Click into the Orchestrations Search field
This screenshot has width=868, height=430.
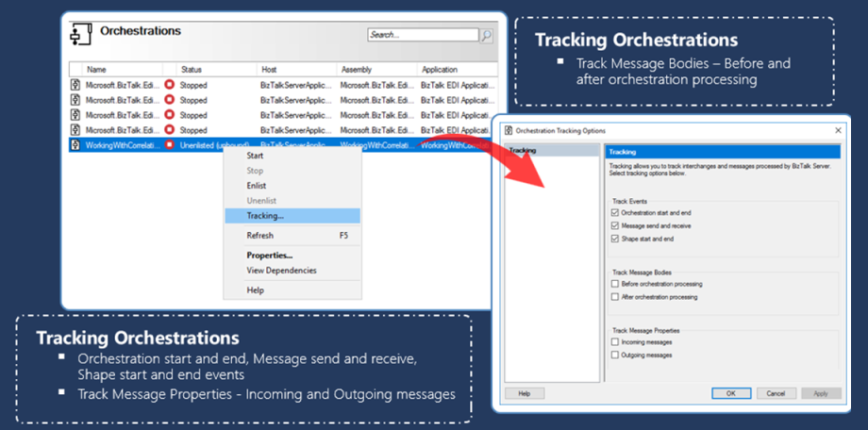(423, 35)
